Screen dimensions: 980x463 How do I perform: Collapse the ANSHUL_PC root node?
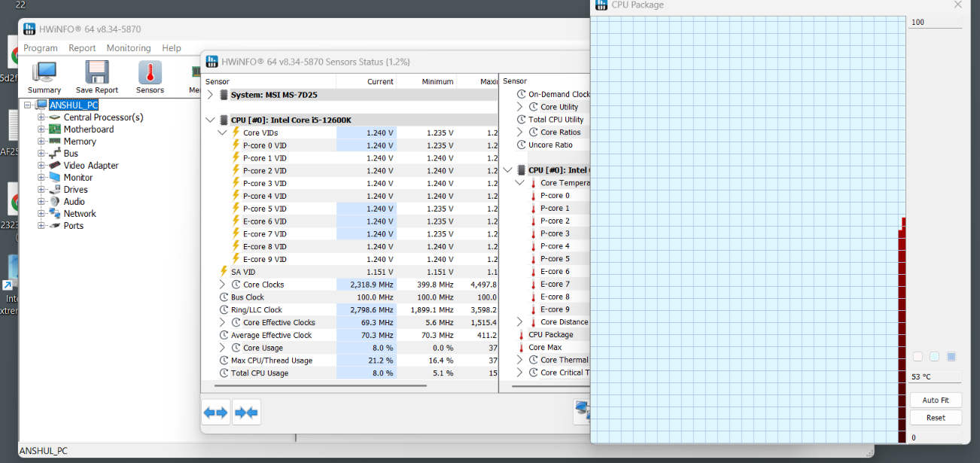pos(28,105)
